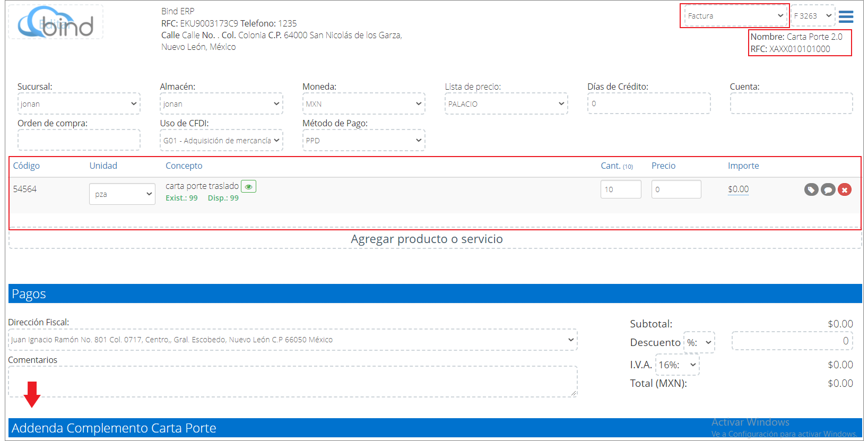Viewport: 868px width, 441px height.
Task: Remove carta porte traslado row with red X
Action: coord(845,189)
